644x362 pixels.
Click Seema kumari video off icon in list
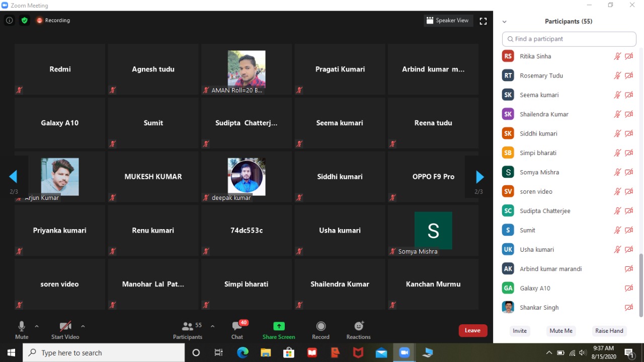629,95
